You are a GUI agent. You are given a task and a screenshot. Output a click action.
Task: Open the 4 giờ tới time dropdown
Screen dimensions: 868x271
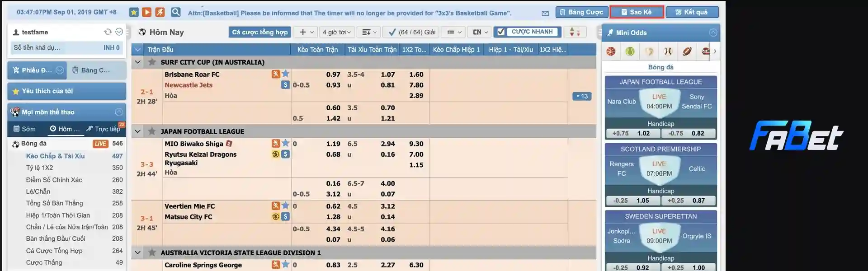337,32
